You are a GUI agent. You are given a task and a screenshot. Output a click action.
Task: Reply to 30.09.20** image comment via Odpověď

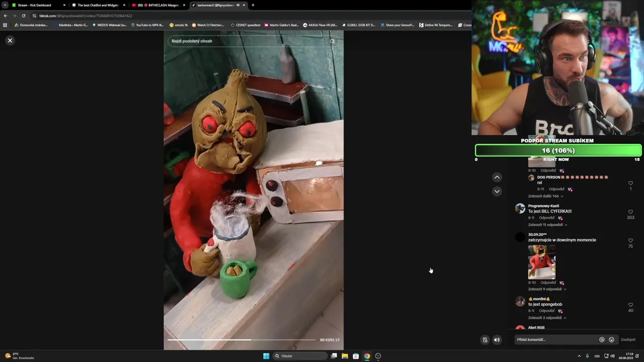click(548, 283)
